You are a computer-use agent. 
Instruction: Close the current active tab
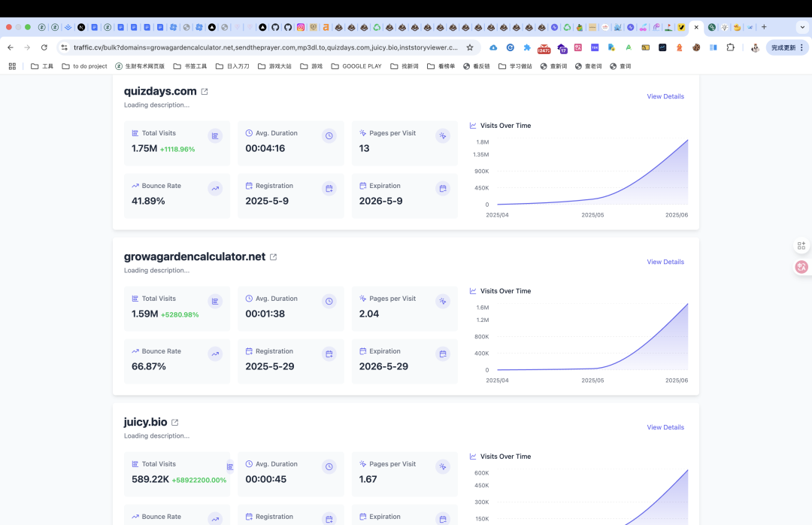tap(696, 27)
